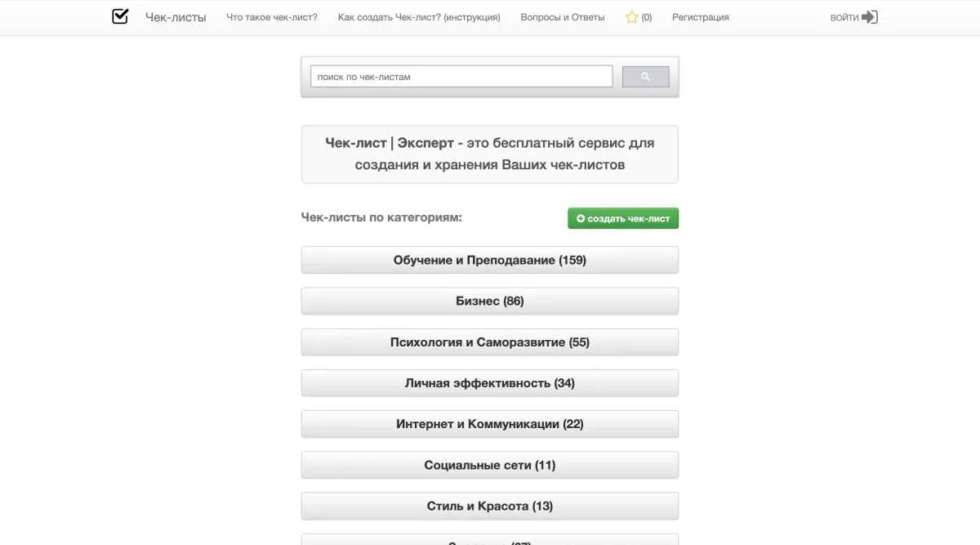Viewport: 980px width, 545px height.
Task: Focus the 'поиск по чек-листам' search field
Action: coord(461,77)
